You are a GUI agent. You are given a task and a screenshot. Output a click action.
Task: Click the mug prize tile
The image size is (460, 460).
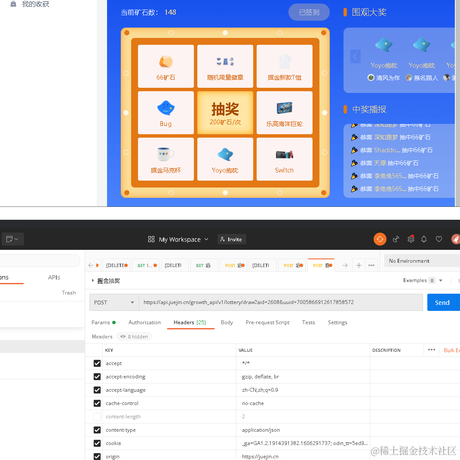tap(166, 159)
